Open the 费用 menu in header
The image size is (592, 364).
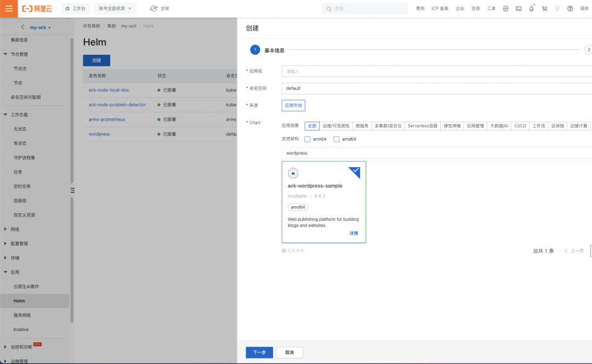pyautogui.click(x=420, y=8)
